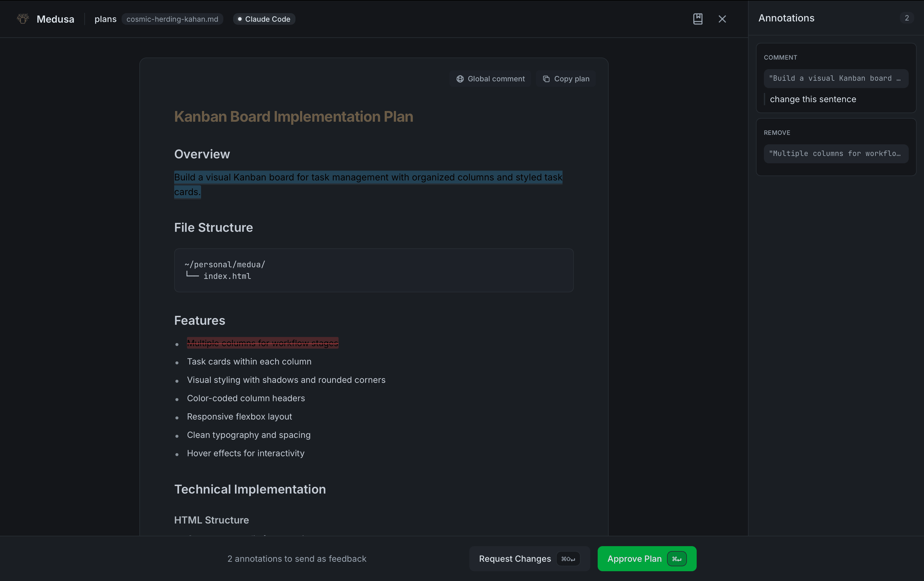Select the plans breadcrumb
The image size is (924, 581).
(x=105, y=19)
